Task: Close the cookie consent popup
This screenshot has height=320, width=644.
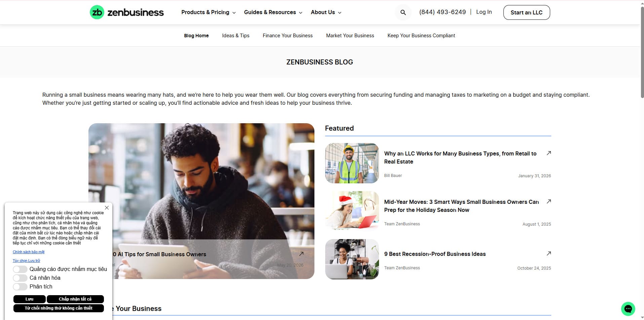Action: [x=107, y=208]
